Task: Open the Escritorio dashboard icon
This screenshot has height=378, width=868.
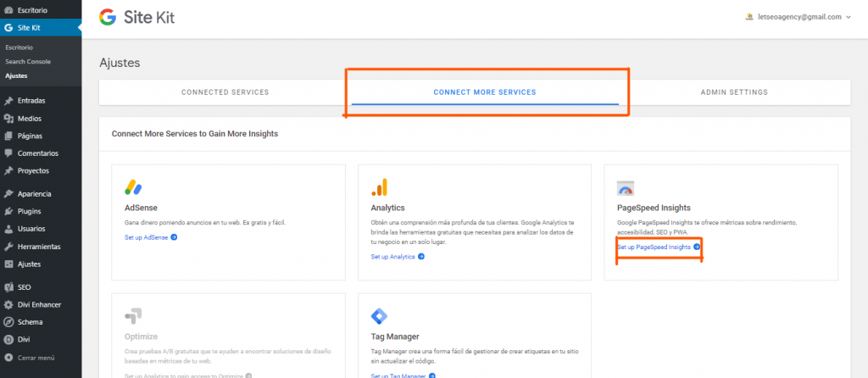Action: tap(8, 10)
